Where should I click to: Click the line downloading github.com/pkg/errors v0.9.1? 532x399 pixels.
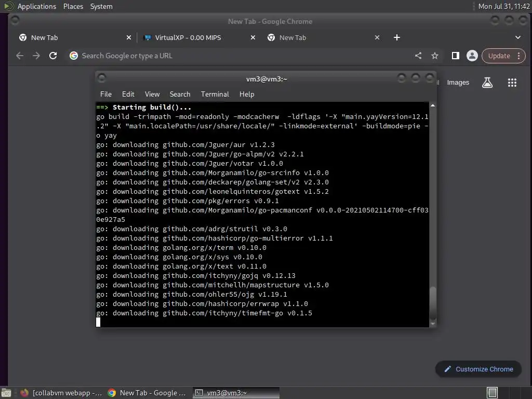pyautogui.click(x=187, y=201)
